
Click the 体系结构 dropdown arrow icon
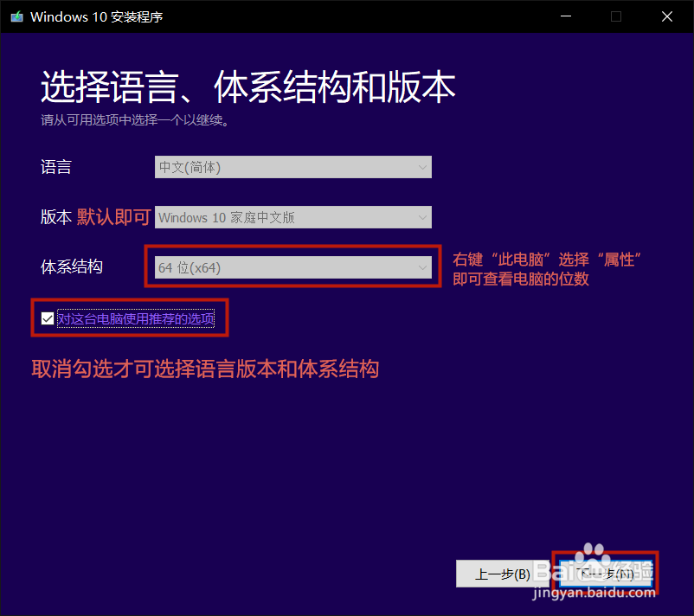[x=422, y=267]
